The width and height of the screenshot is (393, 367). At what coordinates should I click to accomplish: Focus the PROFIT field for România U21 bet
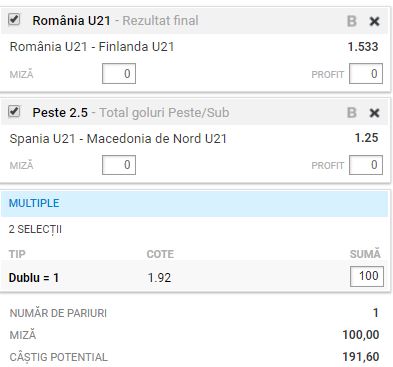366,73
